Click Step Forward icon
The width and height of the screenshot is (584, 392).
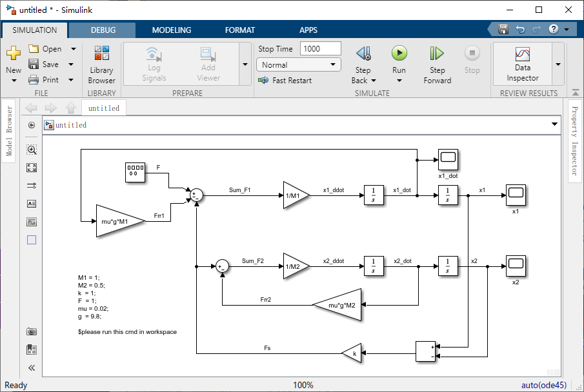click(437, 54)
